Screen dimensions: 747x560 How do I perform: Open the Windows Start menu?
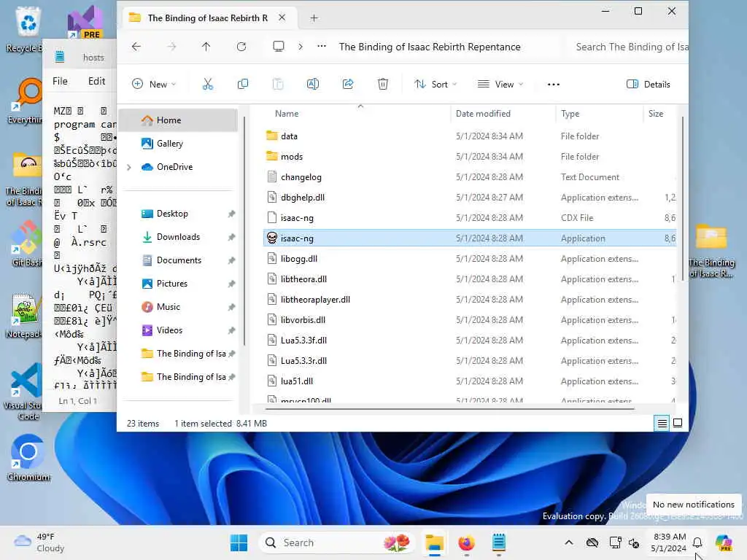pyautogui.click(x=239, y=542)
